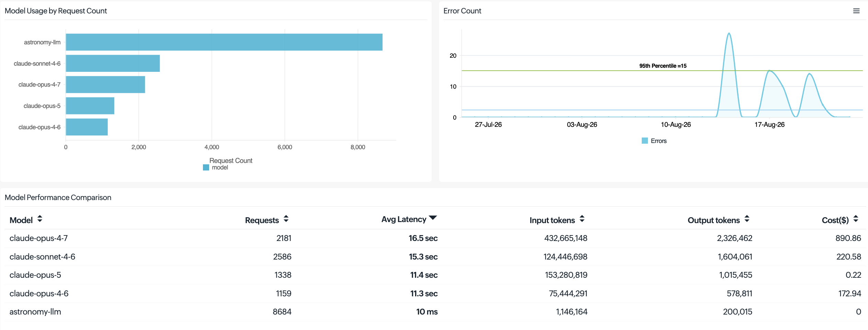The width and height of the screenshot is (868, 330).
Task: Click the 75,444,291 input tokens value
Action: point(568,294)
